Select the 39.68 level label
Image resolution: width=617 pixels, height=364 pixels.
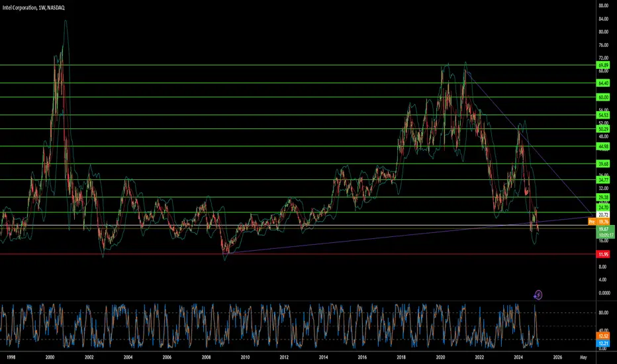pos(603,163)
